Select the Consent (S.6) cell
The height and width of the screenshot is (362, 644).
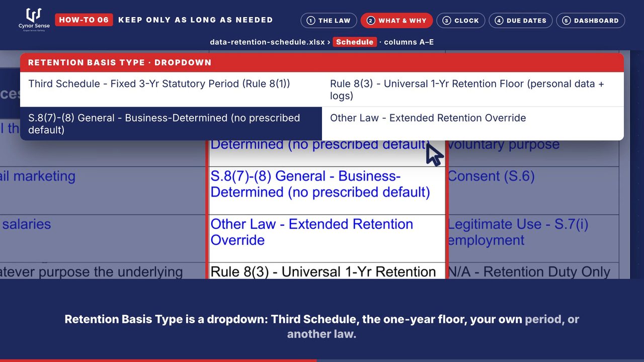click(533, 191)
